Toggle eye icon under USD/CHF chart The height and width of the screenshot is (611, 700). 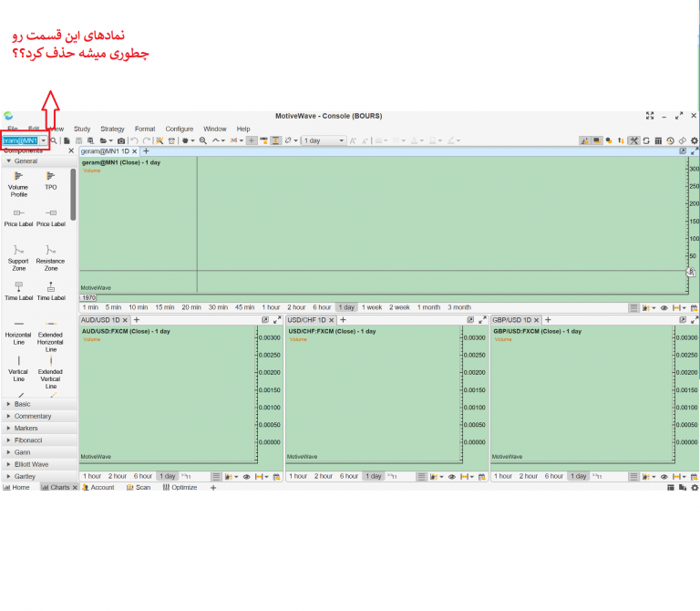[x=452, y=477]
